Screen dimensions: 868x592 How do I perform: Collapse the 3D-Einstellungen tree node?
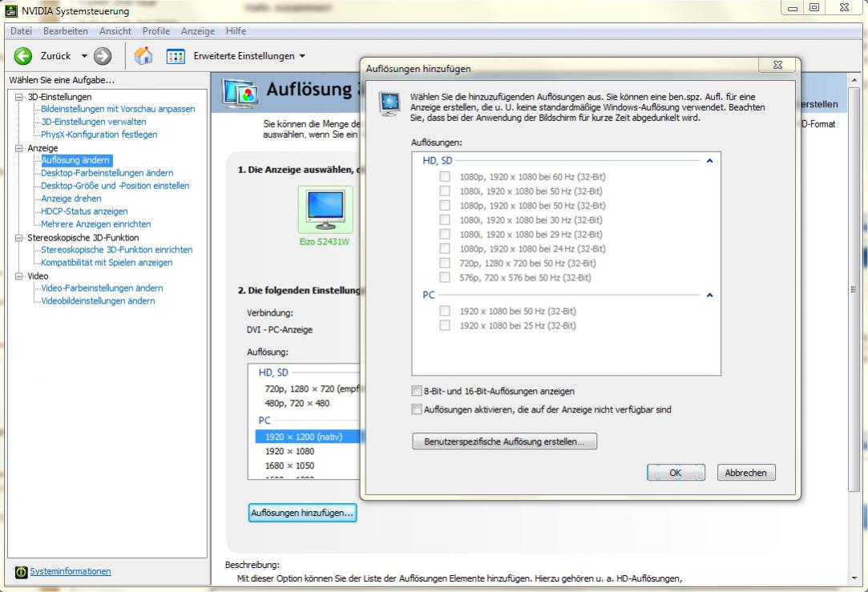tap(18, 97)
